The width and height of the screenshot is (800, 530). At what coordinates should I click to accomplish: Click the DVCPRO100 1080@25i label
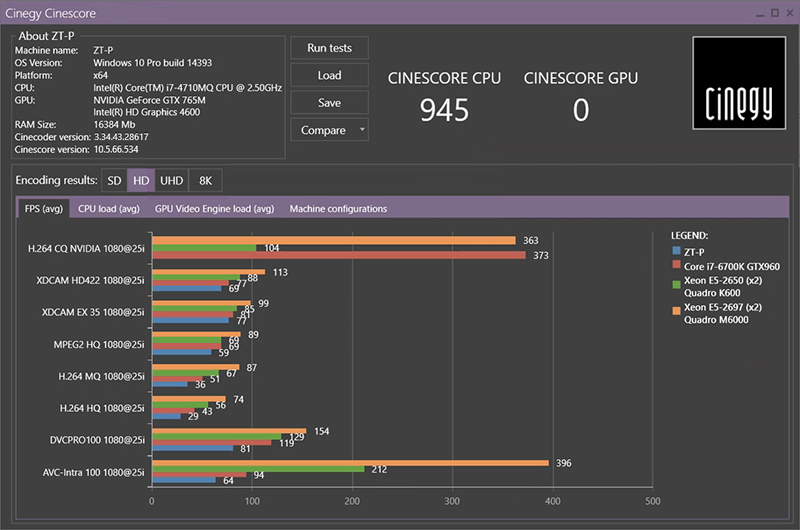click(x=97, y=440)
